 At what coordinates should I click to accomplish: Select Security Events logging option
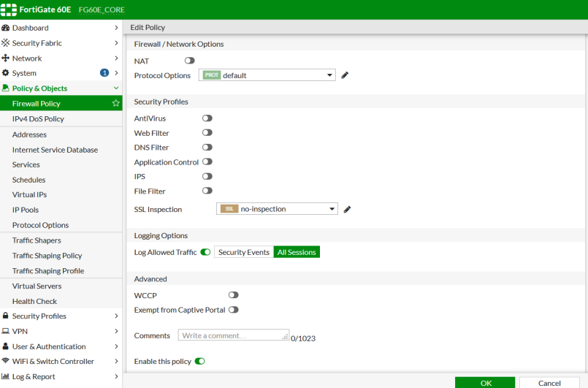click(x=244, y=252)
